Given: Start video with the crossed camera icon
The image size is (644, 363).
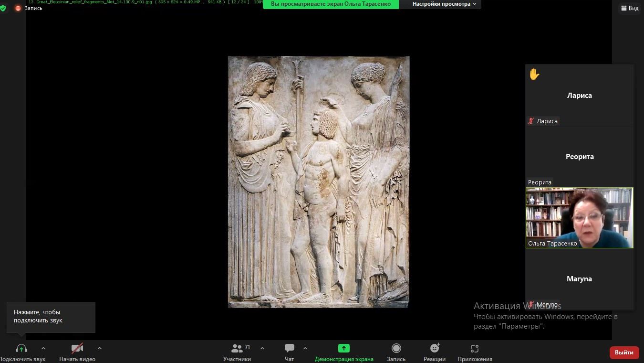Looking at the screenshot, I should 77,349.
